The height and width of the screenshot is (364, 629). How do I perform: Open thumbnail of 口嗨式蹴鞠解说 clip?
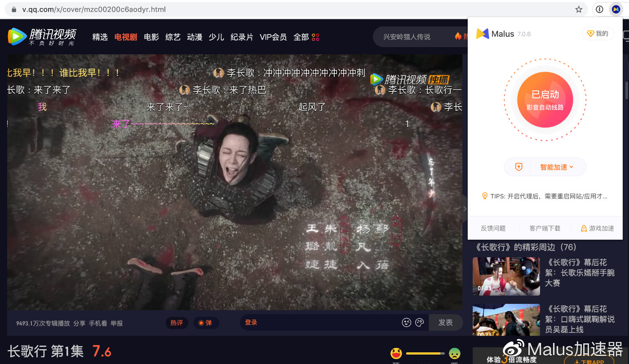[x=506, y=320]
